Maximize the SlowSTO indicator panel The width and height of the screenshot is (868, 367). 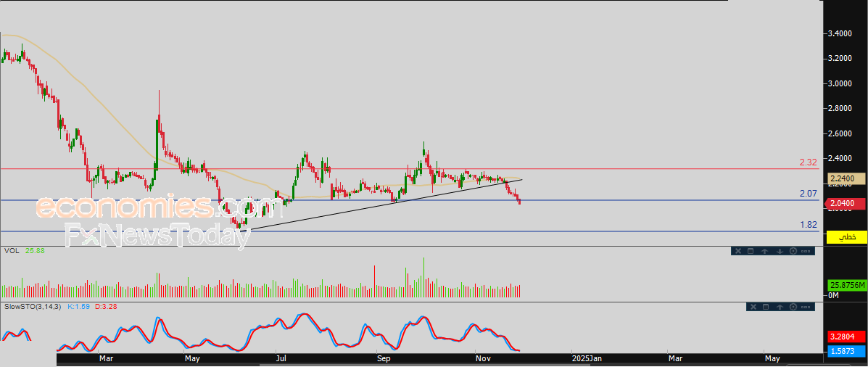[x=766, y=307]
